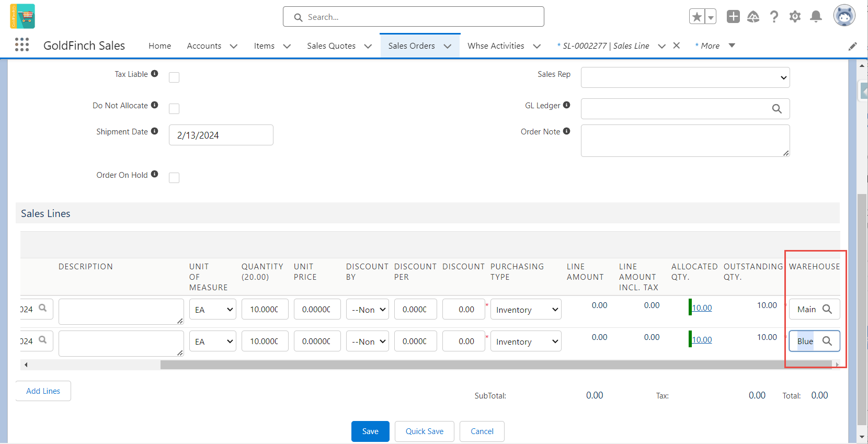Open the favorites list dropdown arrow
Image resolution: width=868 pixels, height=444 pixels.
coord(711,17)
